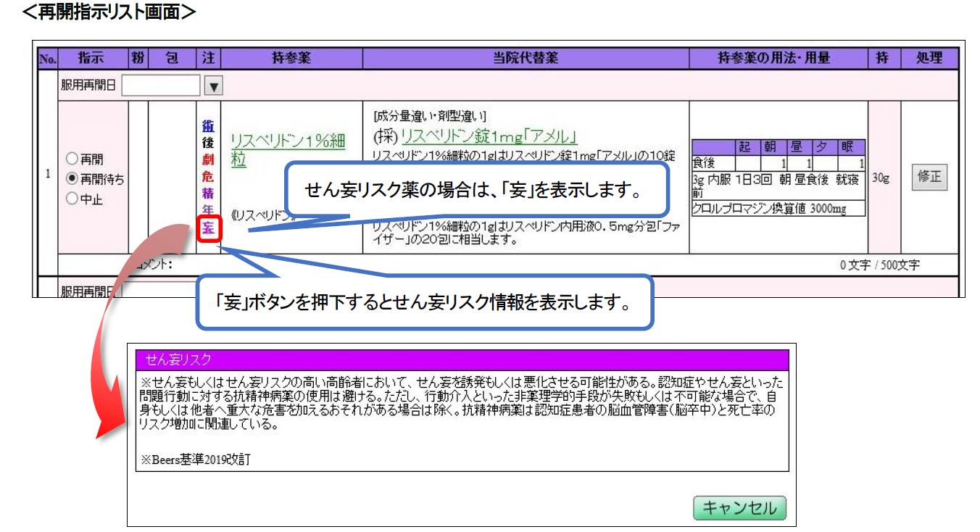Select the 再開待ち radio option
The width and height of the screenshot is (980, 532).
click(71, 178)
